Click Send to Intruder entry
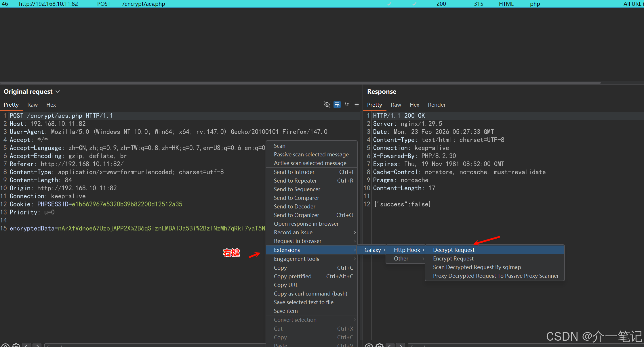Screen dimensions: 644x347 [x=294, y=172]
